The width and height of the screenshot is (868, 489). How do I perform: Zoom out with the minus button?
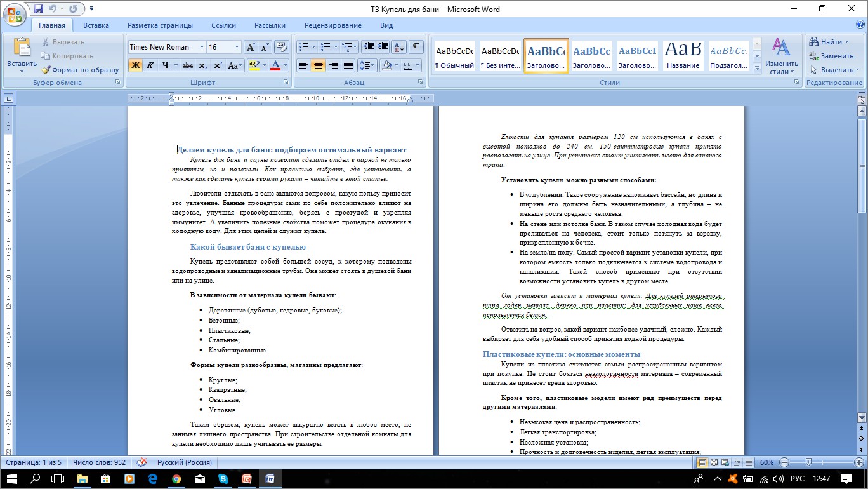[x=785, y=462]
